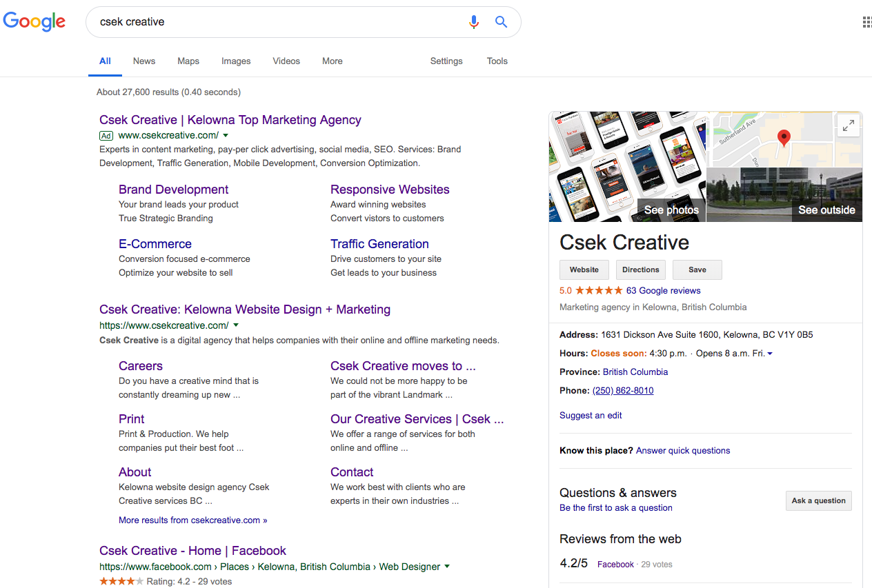Call phone number (250) 862-8010
The width and height of the screenshot is (872, 588).
623,391
